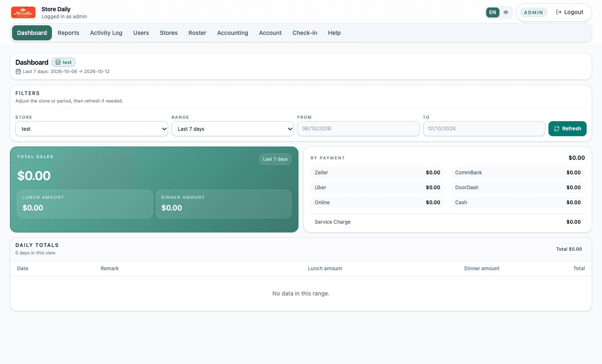Click the Noodle restaurant logo
The height and width of the screenshot is (364, 602).
(23, 12)
